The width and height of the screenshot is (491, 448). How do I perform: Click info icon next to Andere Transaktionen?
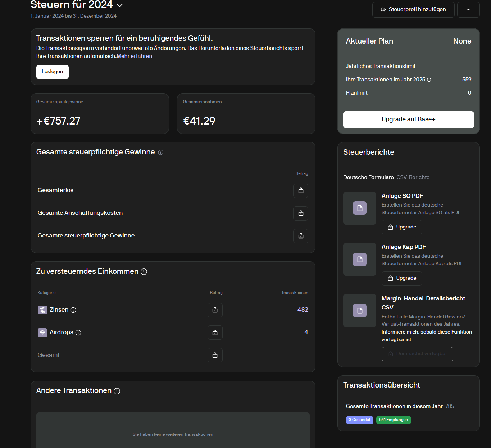pos(117,391)
